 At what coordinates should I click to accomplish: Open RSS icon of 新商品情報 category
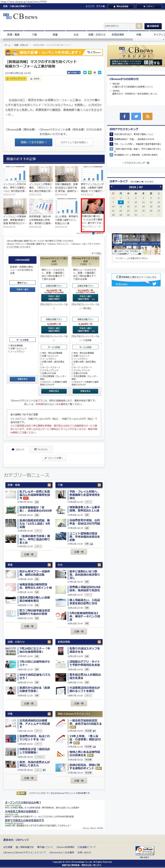(x=99, y=642)
